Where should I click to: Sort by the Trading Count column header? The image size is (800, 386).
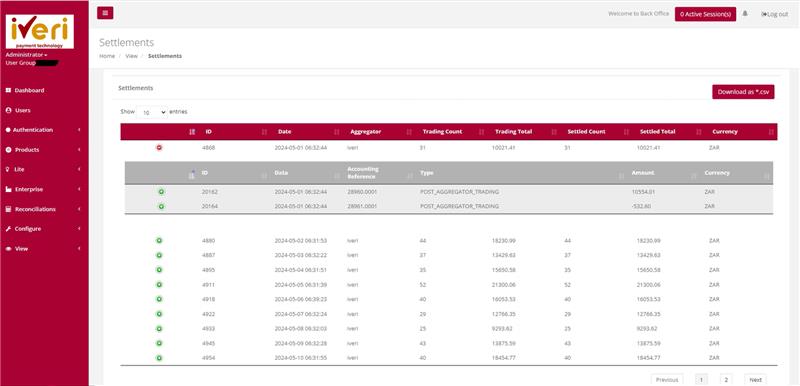click(x=452, y=132)
